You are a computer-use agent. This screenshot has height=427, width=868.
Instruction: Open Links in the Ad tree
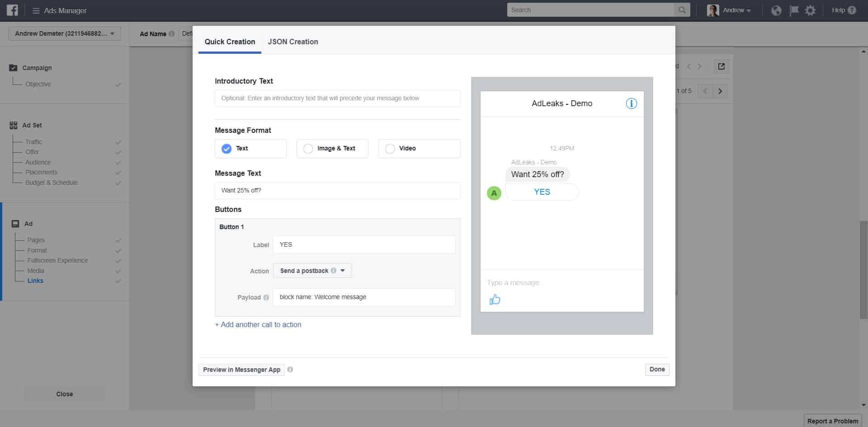pyautogui.click(x=35, y=281)
